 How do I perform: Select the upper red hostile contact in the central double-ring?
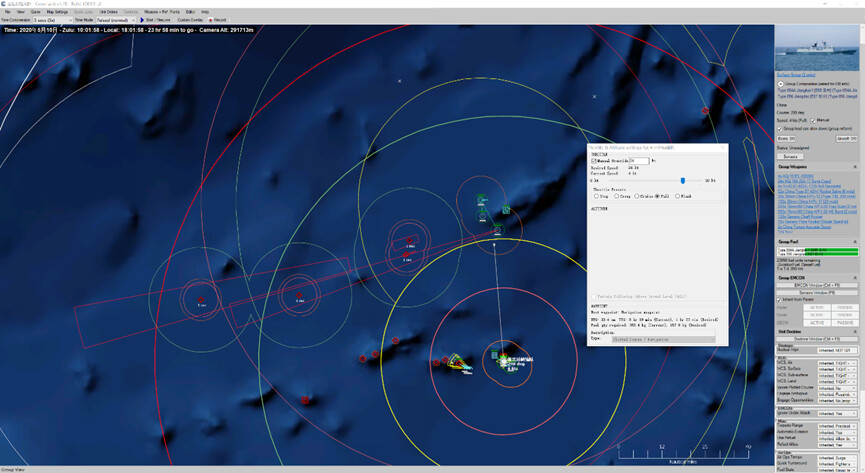[409, 241]
